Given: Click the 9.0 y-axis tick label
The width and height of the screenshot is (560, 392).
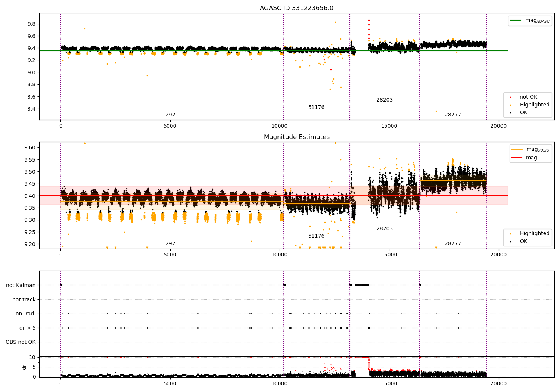Looking at the screenshot, I should click(32, 72).
